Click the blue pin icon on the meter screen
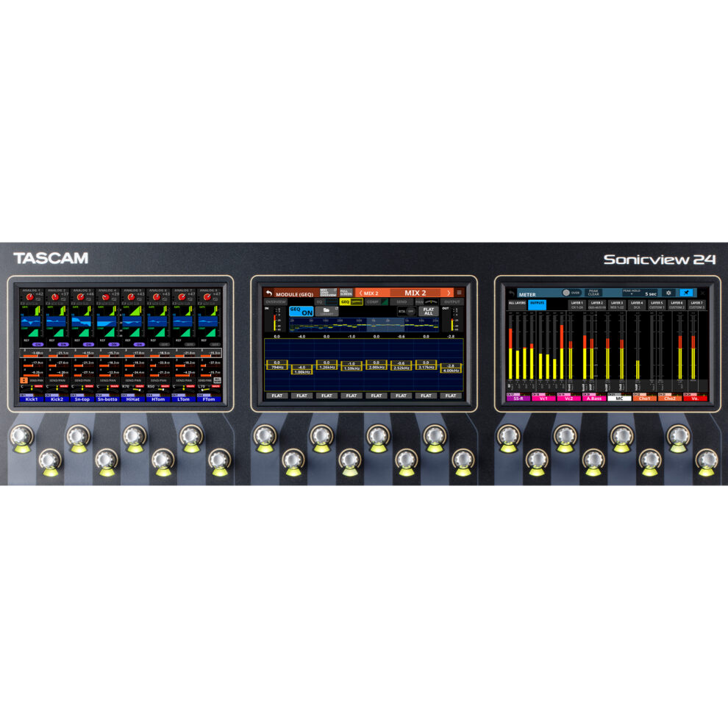The width and height of the screenshot is (728, 728). [x=686, y=293]
